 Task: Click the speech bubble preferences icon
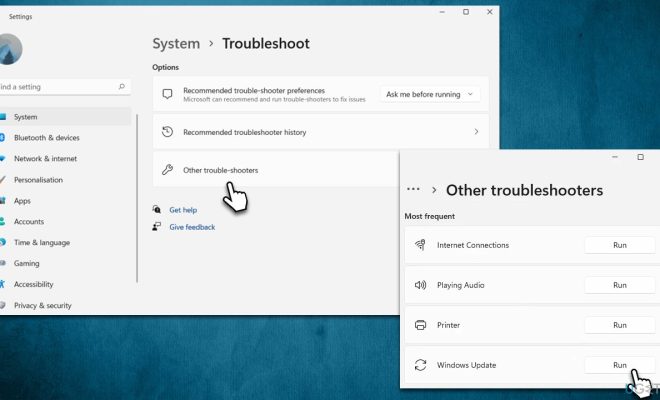[167, 94]
